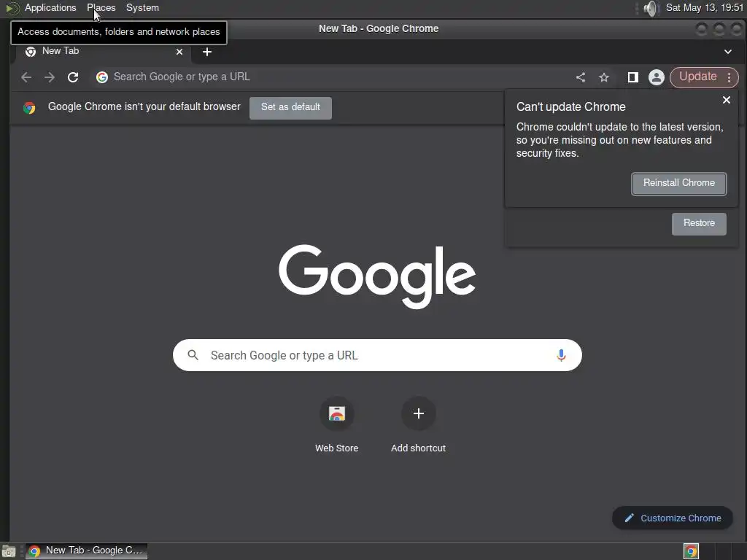This screenshot has height=560, width=747.
Task: Click 'Google Chrome isn't your default browser' text
Action: [144, 106]
